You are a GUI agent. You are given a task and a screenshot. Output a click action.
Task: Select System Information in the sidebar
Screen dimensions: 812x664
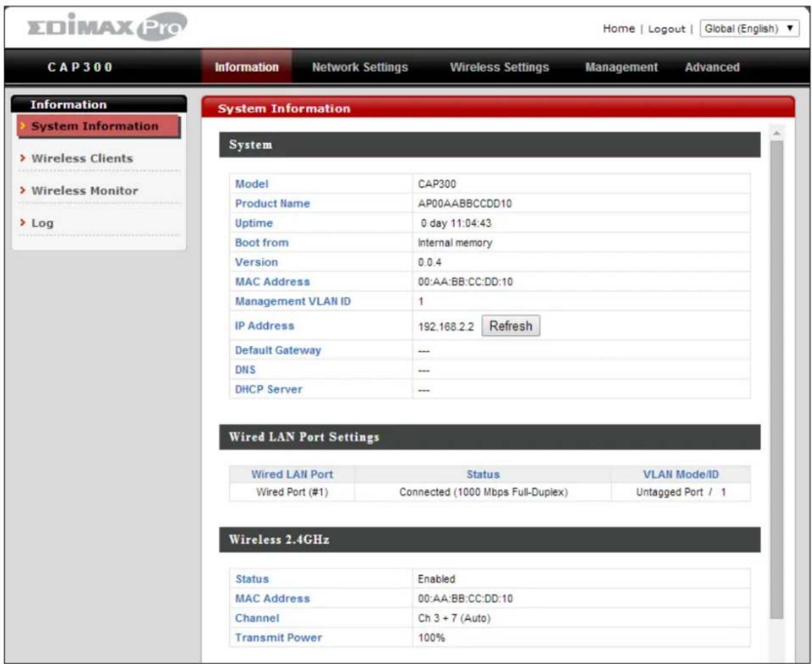point(95,126)
